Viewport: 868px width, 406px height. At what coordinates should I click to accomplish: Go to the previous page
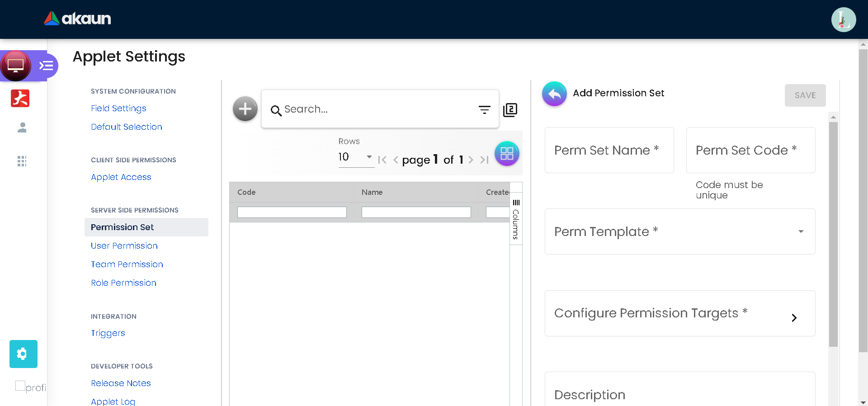[396, 160]
